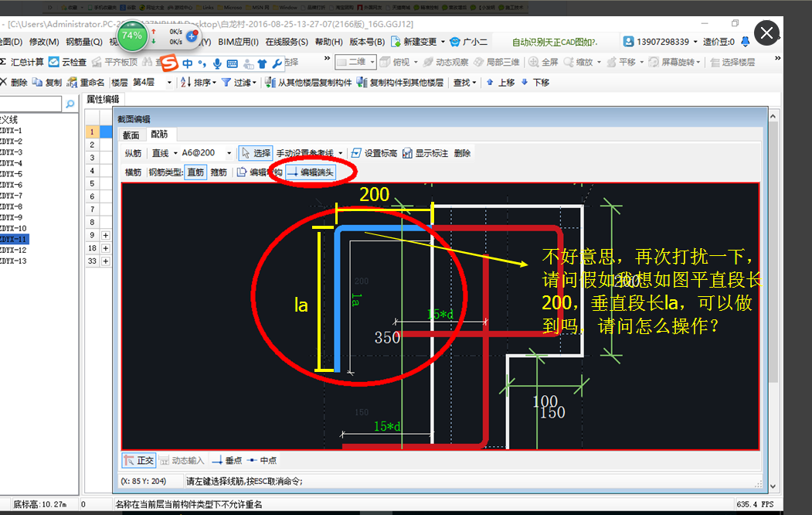
Task: Switch to the 配筋 tab
Action: (159, 135)
